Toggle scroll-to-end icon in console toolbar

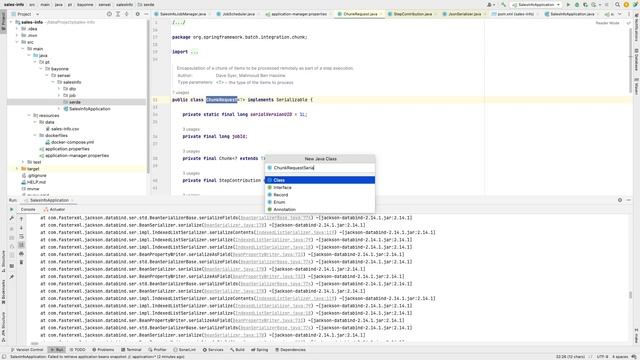[21, 245]
